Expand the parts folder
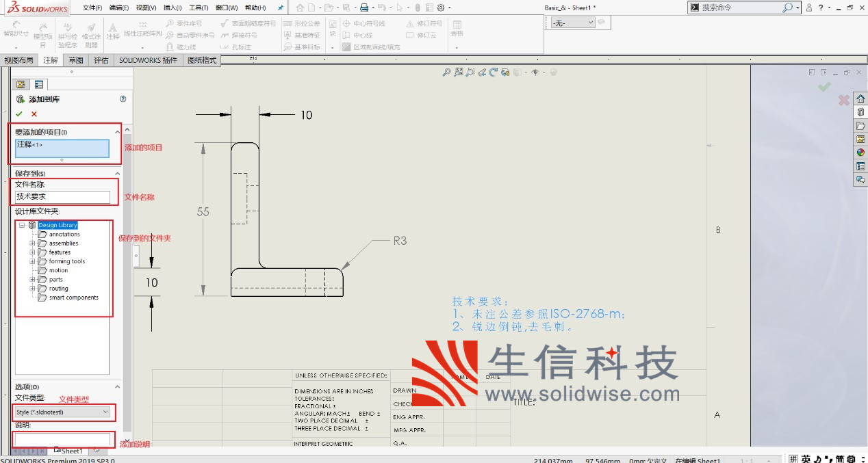868x463 pixels. 32,280
